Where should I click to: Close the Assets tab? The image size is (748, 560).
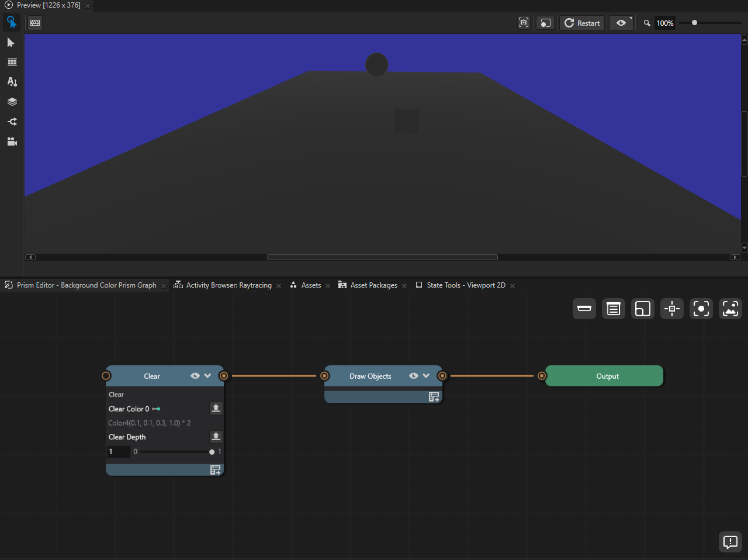tap(328, 286)
